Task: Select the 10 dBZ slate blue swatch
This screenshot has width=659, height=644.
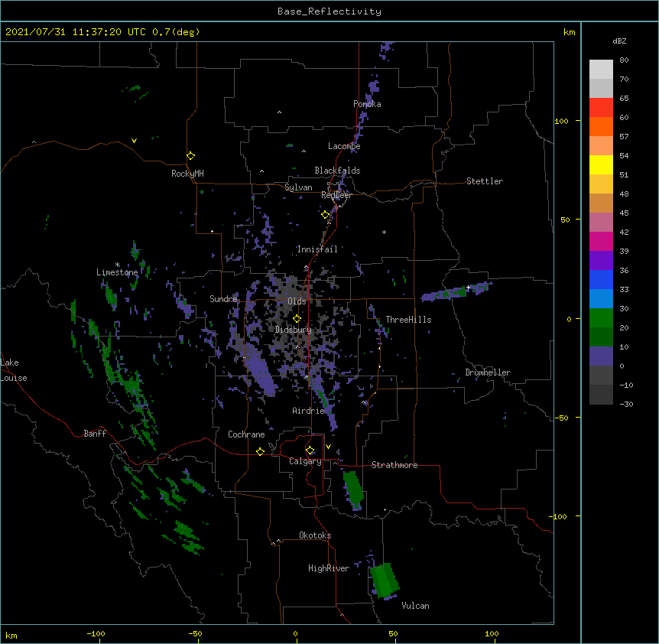Action: [x=601, y=356]
